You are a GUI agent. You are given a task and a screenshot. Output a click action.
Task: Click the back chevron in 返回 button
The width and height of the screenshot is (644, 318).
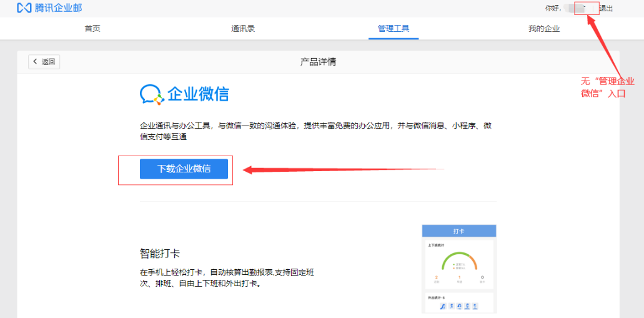[36, 62]
